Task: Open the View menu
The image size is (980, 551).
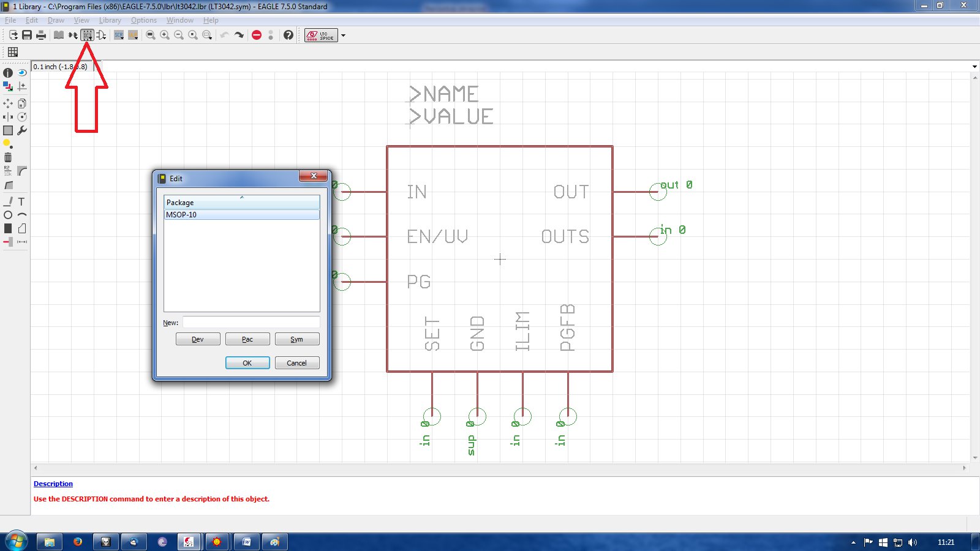Action: click(81, 20)
